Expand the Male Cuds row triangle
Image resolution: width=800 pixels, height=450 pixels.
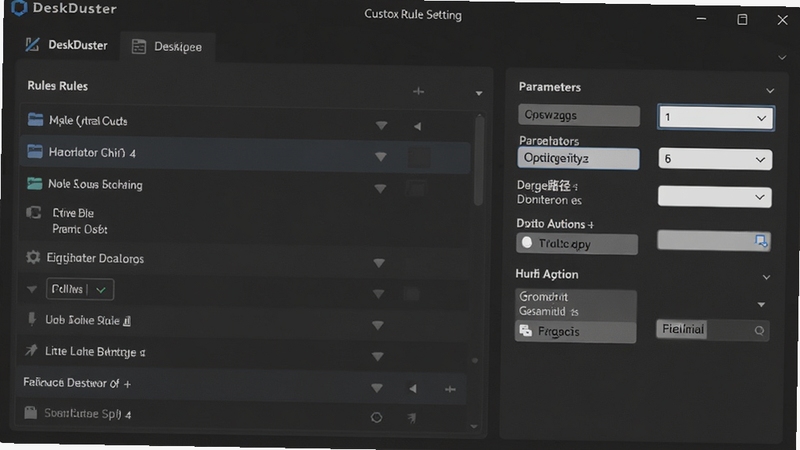tap(381, 126)
